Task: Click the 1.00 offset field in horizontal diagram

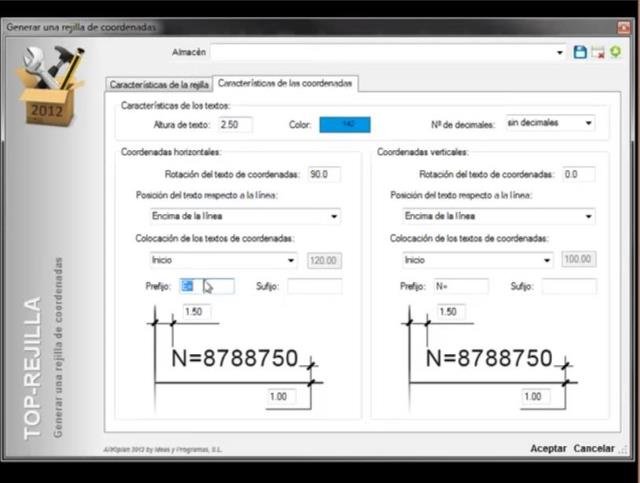Action: 281,396
